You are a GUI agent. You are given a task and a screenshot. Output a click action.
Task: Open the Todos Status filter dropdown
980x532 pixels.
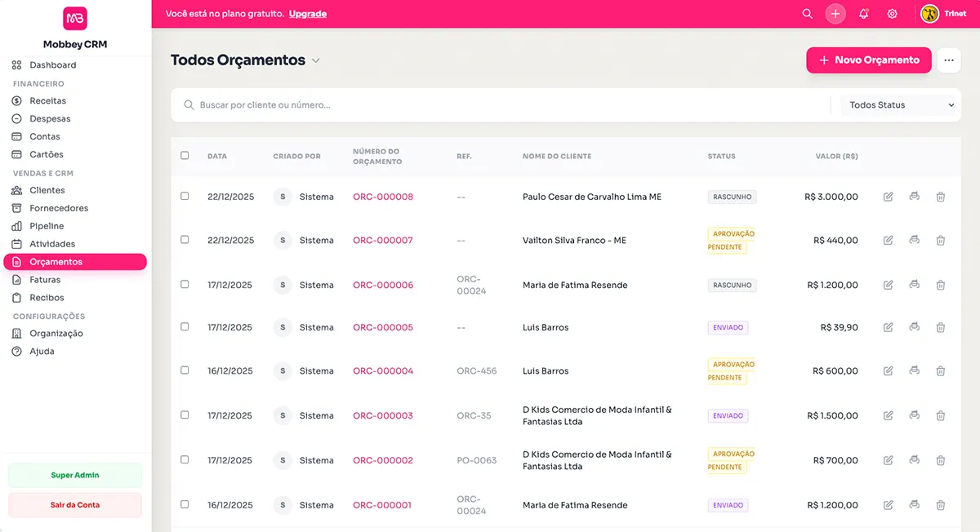click(x=898, y=104)
